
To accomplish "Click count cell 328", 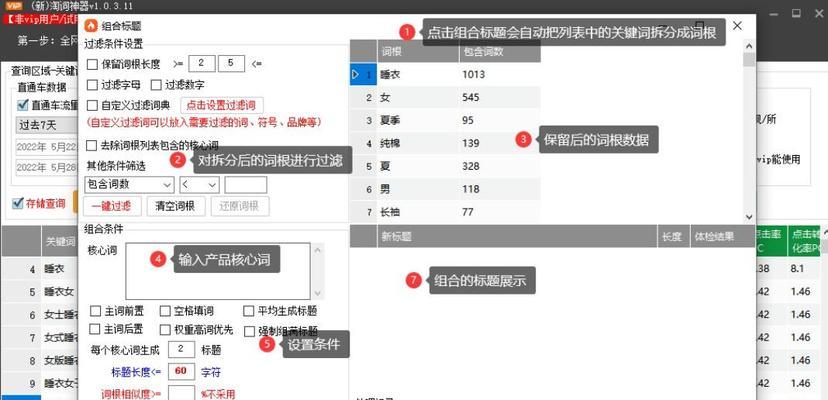I will (500, 166).
